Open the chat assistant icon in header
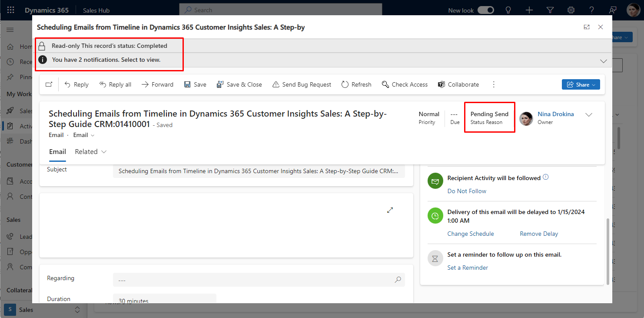The width and height of the screenshot is (644, 318). click(x=613, y=10)
